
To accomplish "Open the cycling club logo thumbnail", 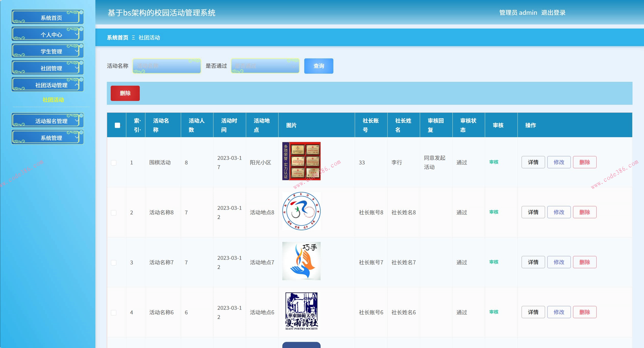I will [x=301, y=211].
